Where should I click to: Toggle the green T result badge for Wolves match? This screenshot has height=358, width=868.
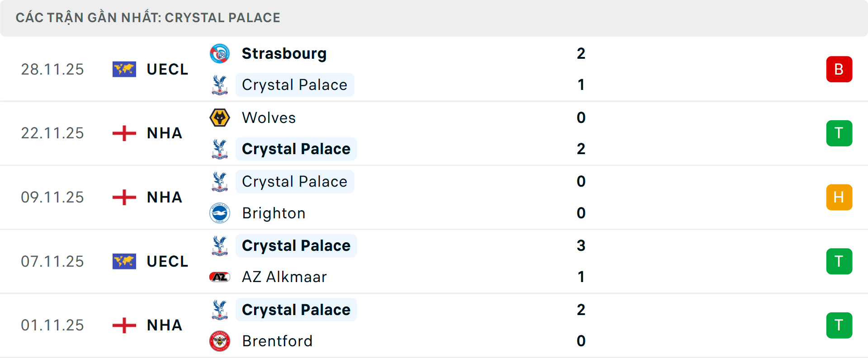(x=839, y=133)
